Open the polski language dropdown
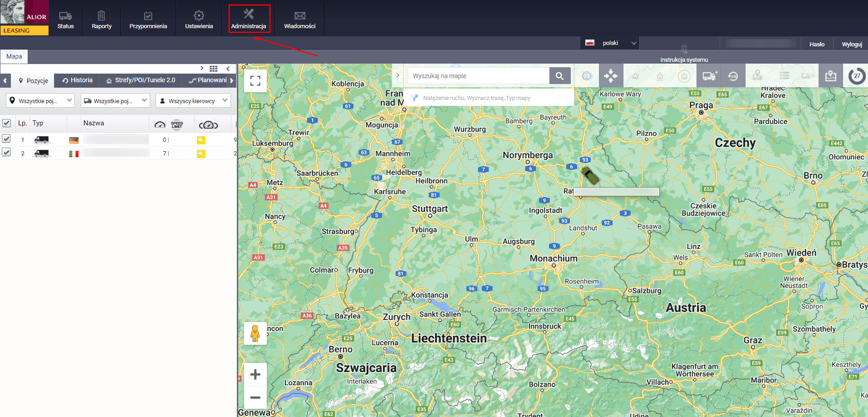Viewport: 868px width, 417px height. click(611, 43)
